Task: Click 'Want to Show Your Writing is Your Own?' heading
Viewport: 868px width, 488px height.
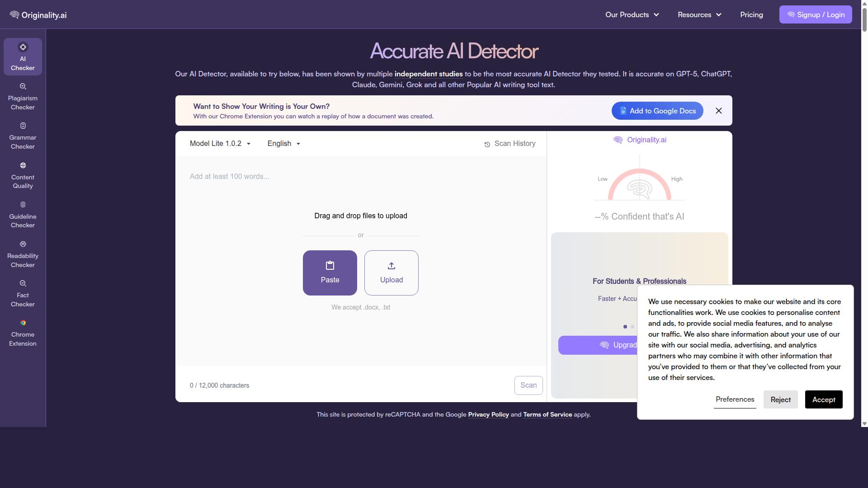Action: point(261,107)
